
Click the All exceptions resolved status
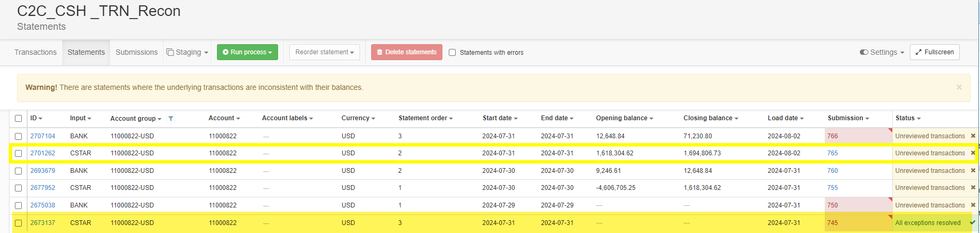tap(928, 223)
